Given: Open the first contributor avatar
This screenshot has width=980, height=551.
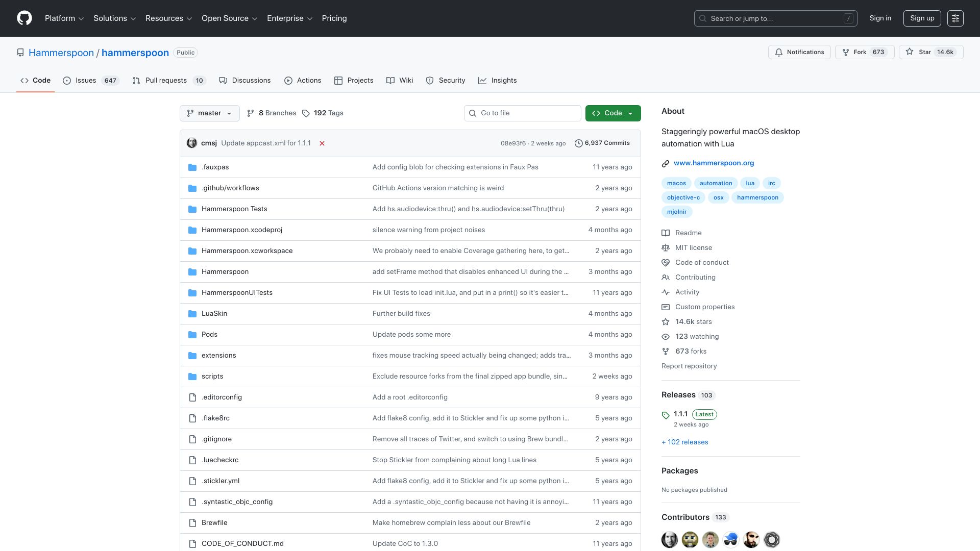Looking at the screenshot, I should coord(670,540).
